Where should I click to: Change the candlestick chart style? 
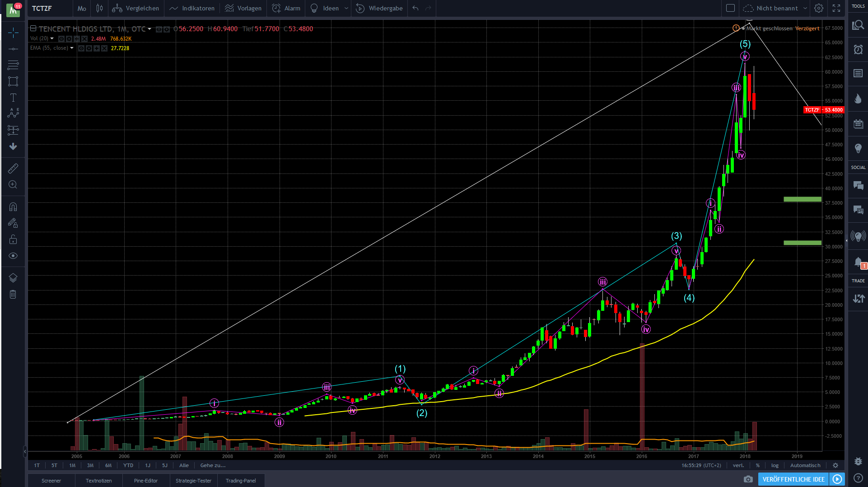[99, 8]
